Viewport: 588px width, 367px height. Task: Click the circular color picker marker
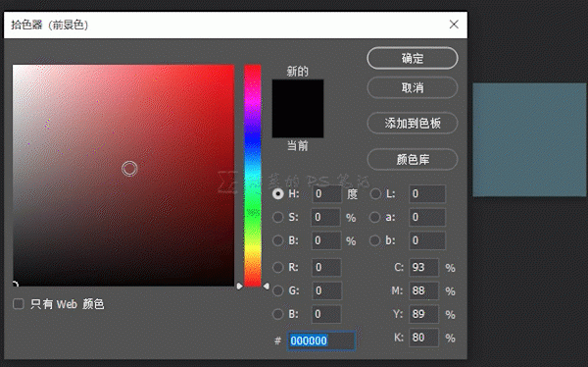[129, 169]
